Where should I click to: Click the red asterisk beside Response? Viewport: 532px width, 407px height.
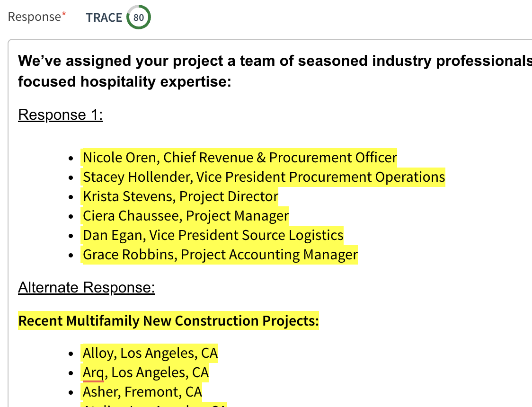pyautogui.click(x=64, y=14)
